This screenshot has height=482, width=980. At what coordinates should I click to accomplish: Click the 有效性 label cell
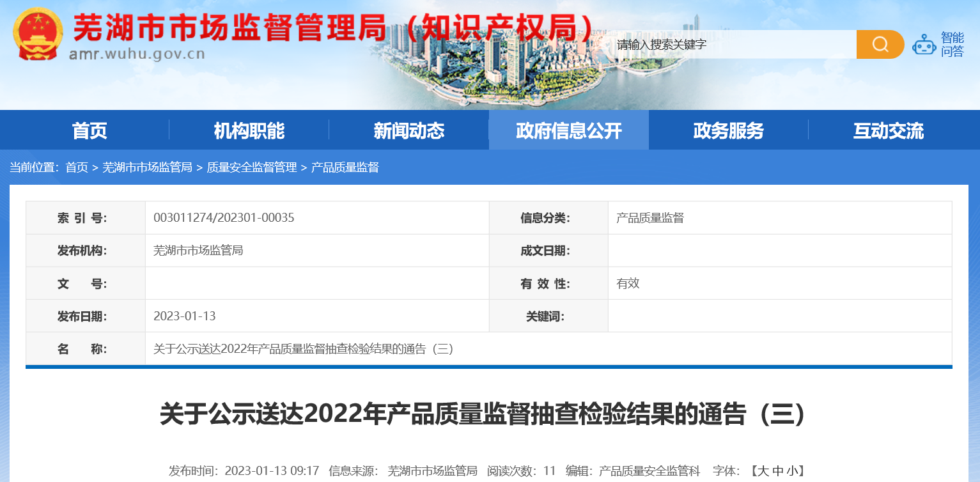pyautogui.click(x=548, y=283)
